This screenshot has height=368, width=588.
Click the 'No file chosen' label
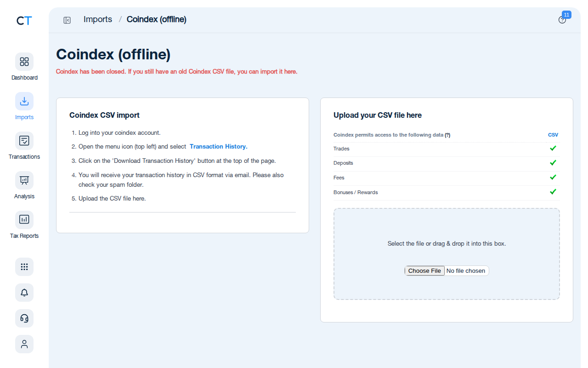[x=466, y=270]
